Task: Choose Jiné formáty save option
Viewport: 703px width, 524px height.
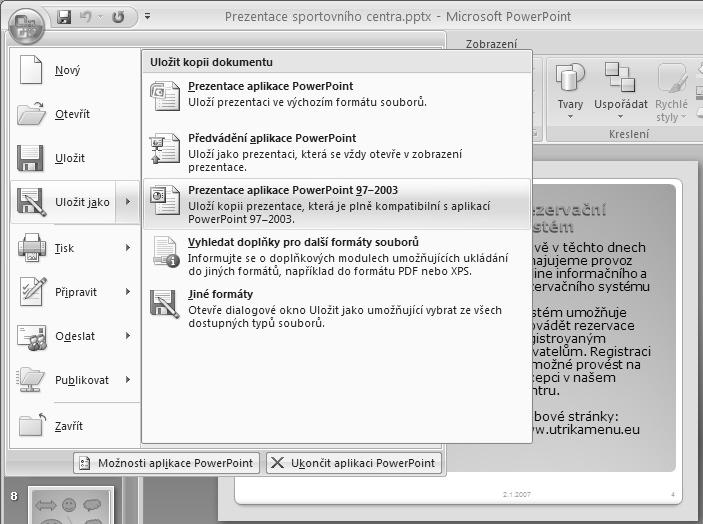Action: click(337, 308)
